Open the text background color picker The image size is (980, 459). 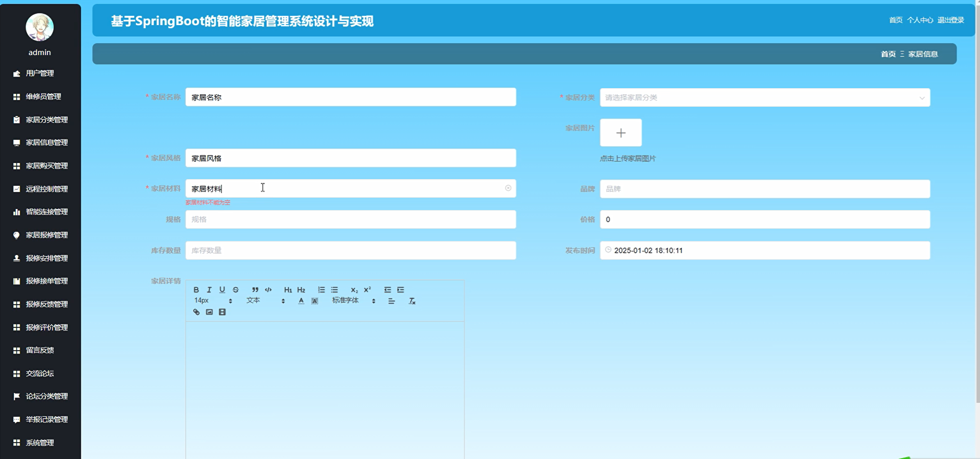[314, 301]
